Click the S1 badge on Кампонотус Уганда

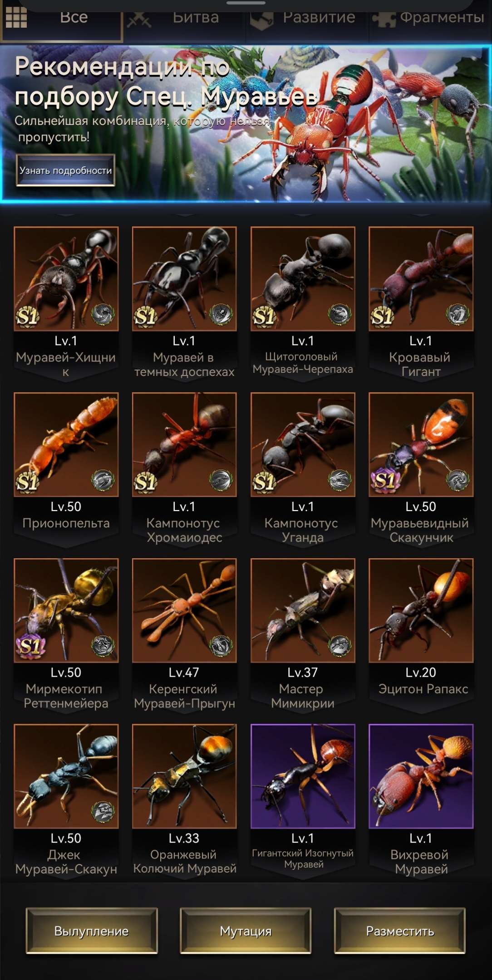(264, 483)
